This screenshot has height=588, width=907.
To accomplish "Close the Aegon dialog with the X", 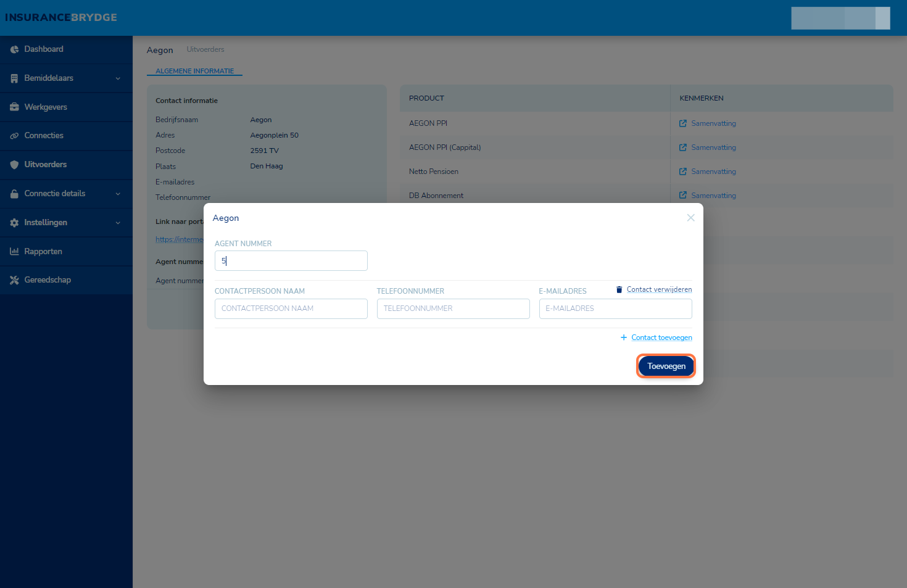I will pyautogui.click(x=690, y=218).
